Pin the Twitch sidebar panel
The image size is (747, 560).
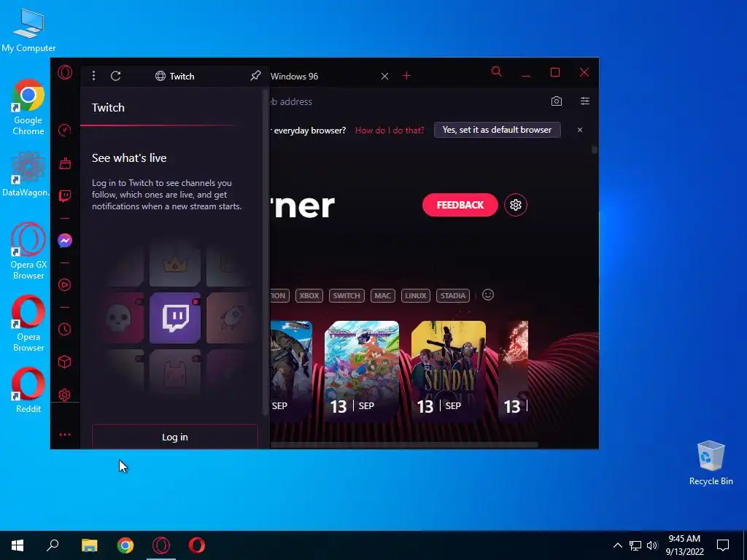(x=255, y=76)
